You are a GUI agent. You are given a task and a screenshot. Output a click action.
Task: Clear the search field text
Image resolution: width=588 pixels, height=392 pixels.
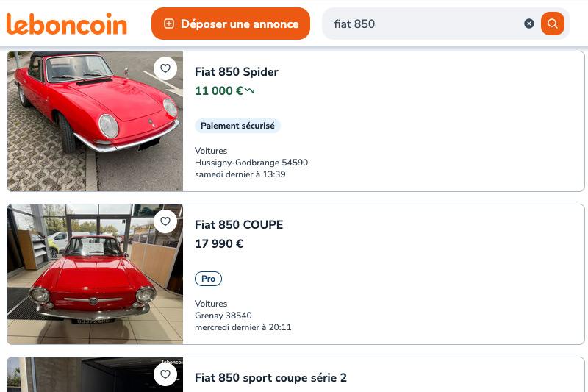point(529,24)
